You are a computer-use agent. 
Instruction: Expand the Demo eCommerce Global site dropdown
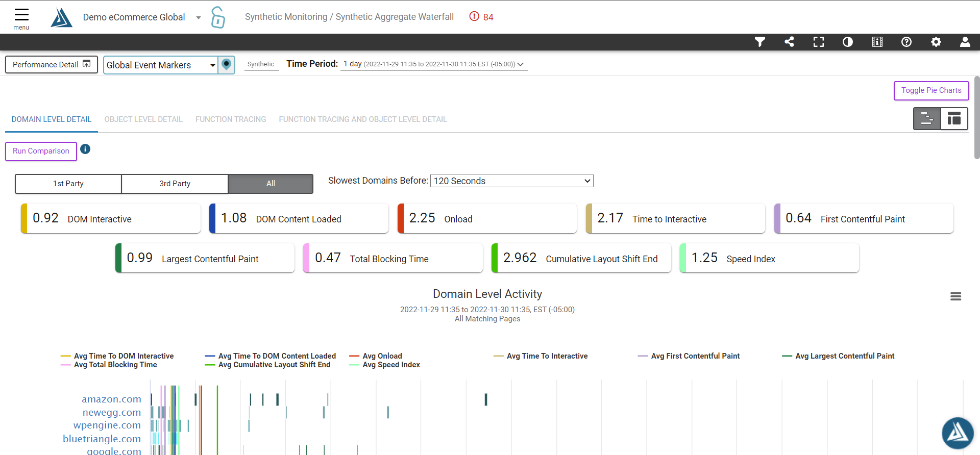[x=142, y=17]
